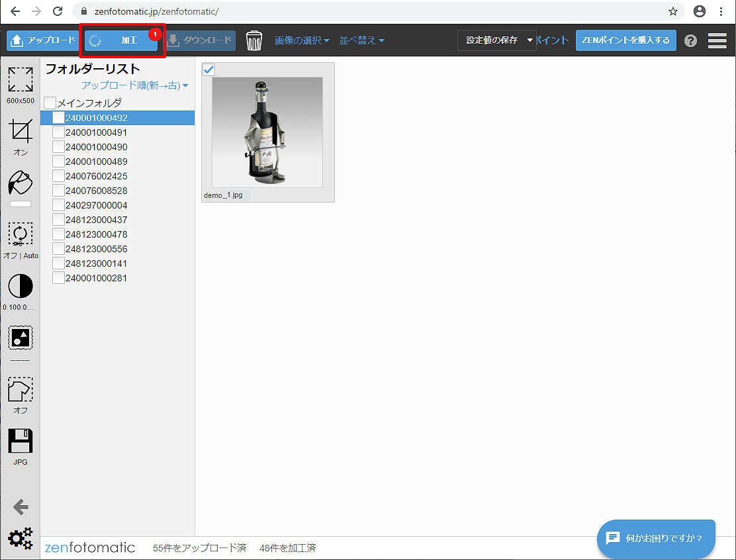
Task: Select folder 240001000281
Action: pyautogui.click(x=96, y=278)
